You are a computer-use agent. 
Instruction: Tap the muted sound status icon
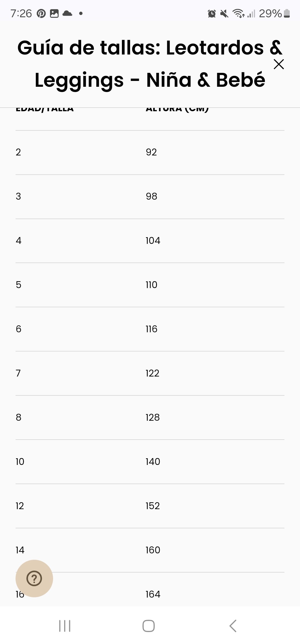224,13
